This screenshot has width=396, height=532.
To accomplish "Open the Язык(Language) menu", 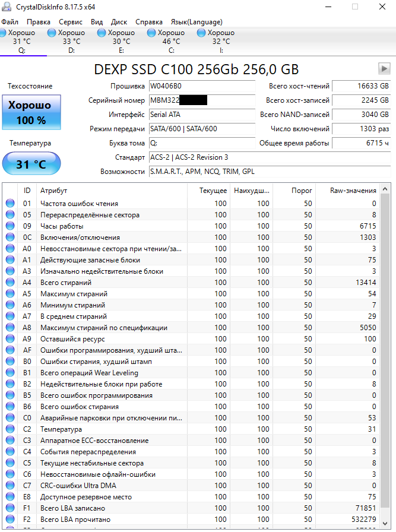I will 197,22.
